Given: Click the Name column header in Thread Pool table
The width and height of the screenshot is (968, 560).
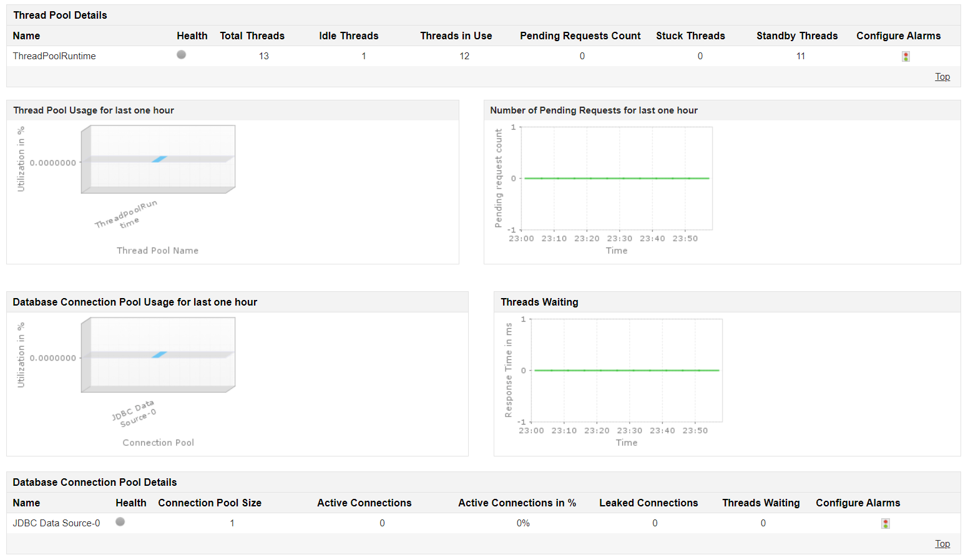Looking at the screenshot, I should [x=26, y=36].
